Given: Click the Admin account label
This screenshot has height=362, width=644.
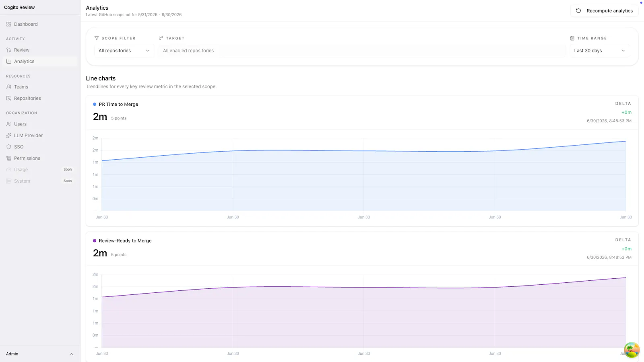Looking at the screenshot, I should 12,354.
